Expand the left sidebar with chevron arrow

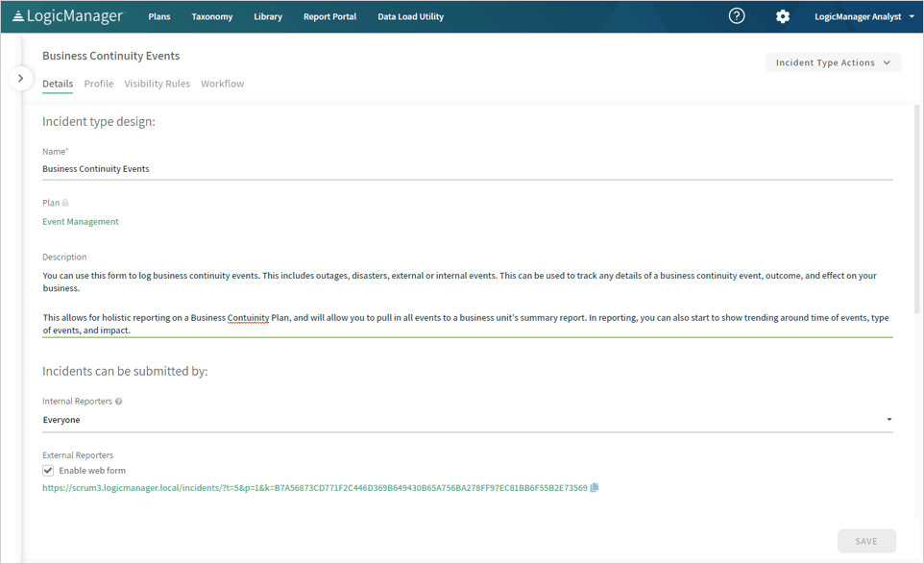tap(20, 78)
